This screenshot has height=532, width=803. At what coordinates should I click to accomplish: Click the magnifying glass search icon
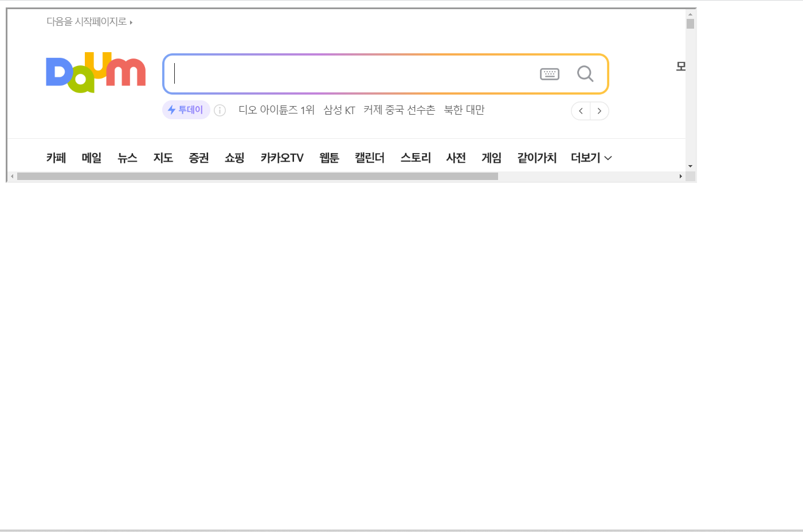point(585,74)
